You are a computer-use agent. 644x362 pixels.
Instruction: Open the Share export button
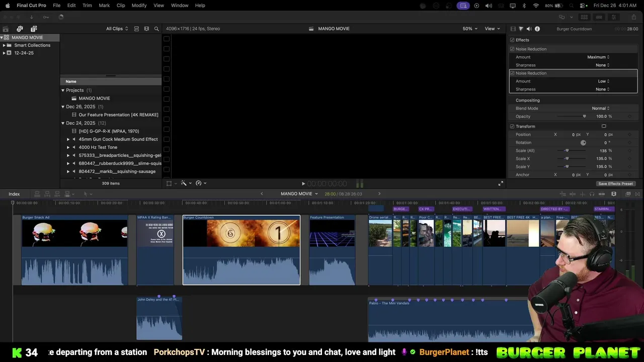(634, 17)
